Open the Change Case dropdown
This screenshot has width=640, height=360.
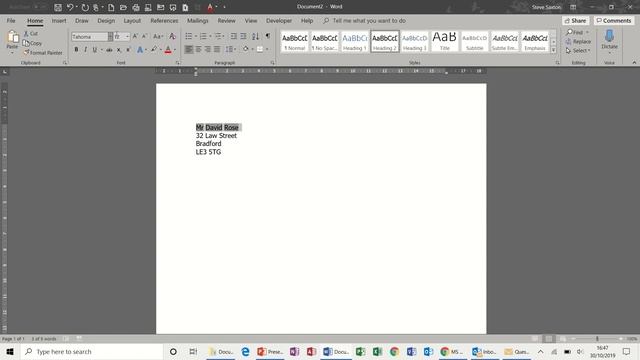158,36
